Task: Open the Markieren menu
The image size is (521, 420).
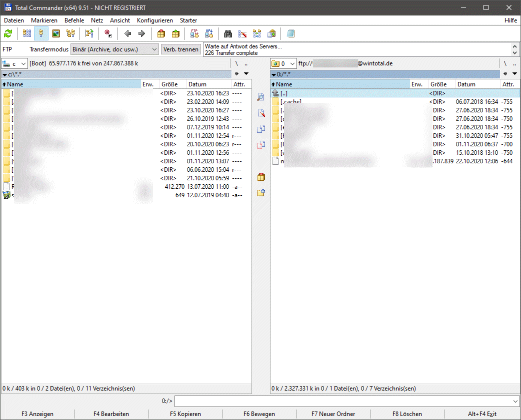Action: pos(44,20)
